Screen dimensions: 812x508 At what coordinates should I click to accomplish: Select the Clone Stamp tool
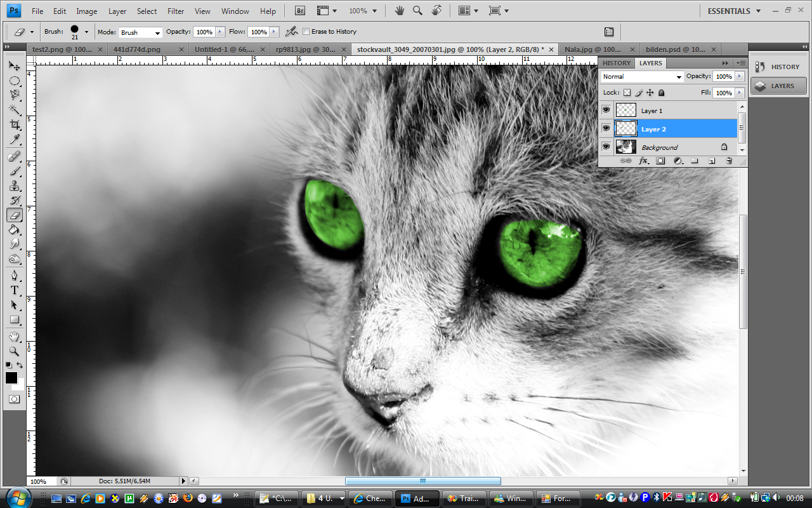[15, 186]
